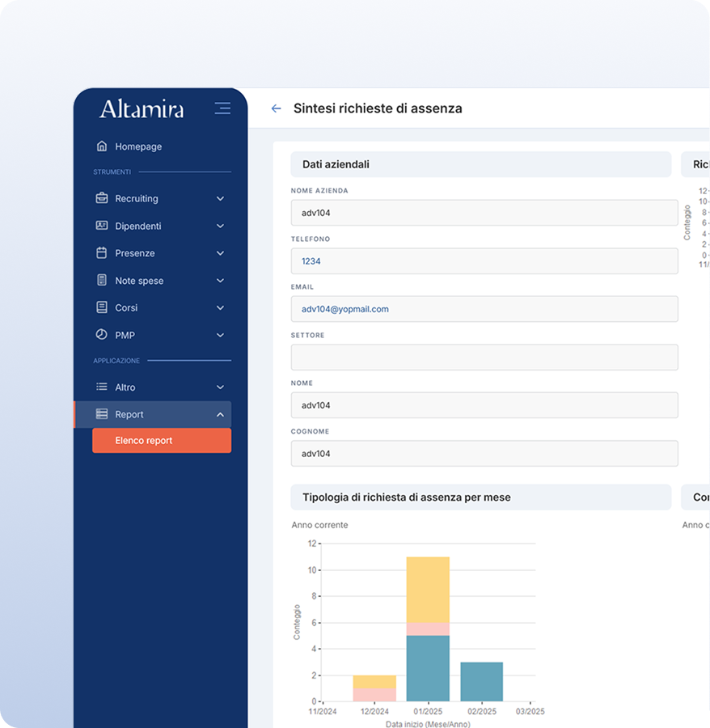Click the Nome azienda input field
Viewport: 710px width, 728px height.
pos(484,213)
